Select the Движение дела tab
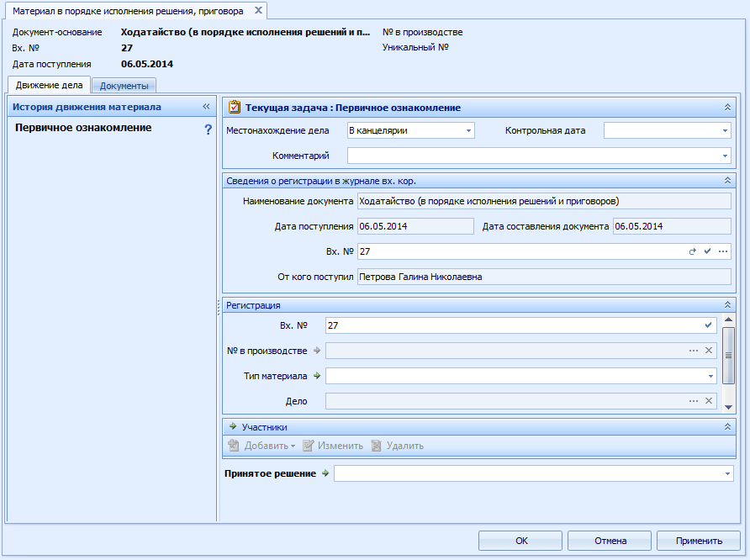Screen dimensions: 750x560 click(x=50, y=85)
